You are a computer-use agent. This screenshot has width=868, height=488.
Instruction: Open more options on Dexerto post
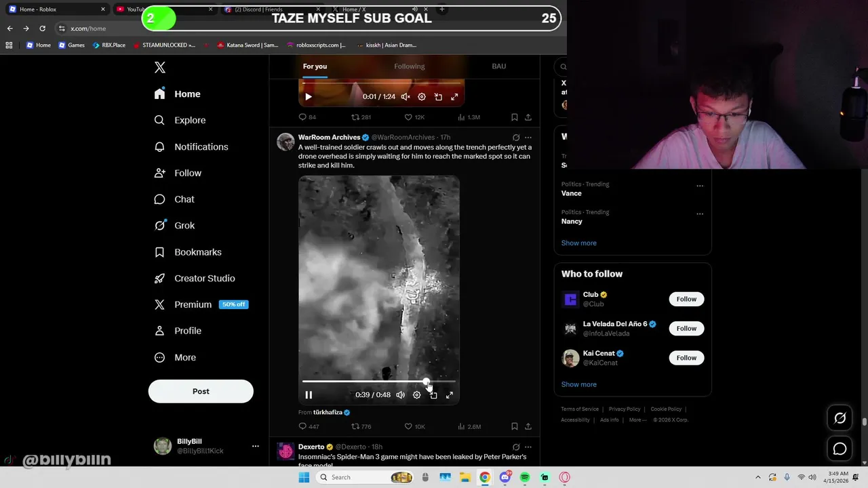[528, 447]
